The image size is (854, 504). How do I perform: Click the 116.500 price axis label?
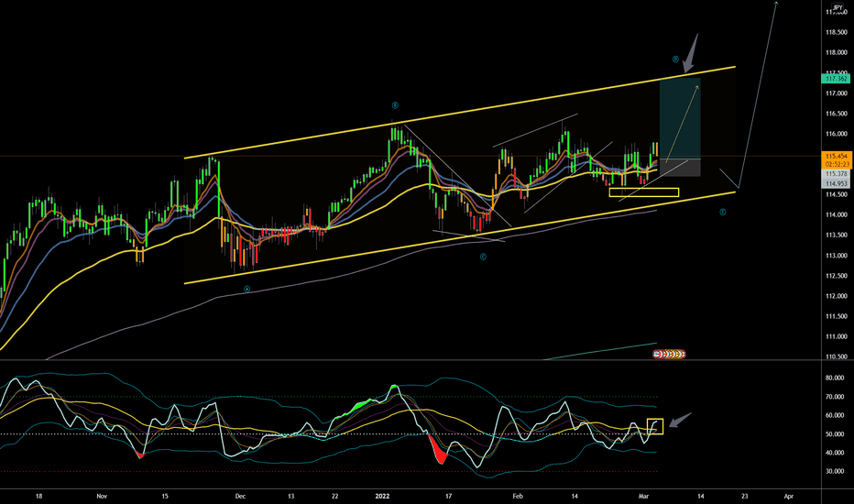(836, 114)
